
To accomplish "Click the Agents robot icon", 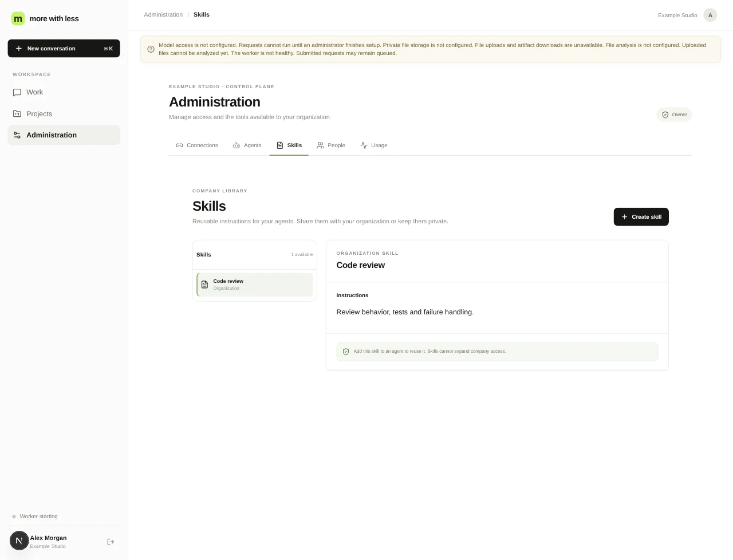I will click(x=237, y=145).
